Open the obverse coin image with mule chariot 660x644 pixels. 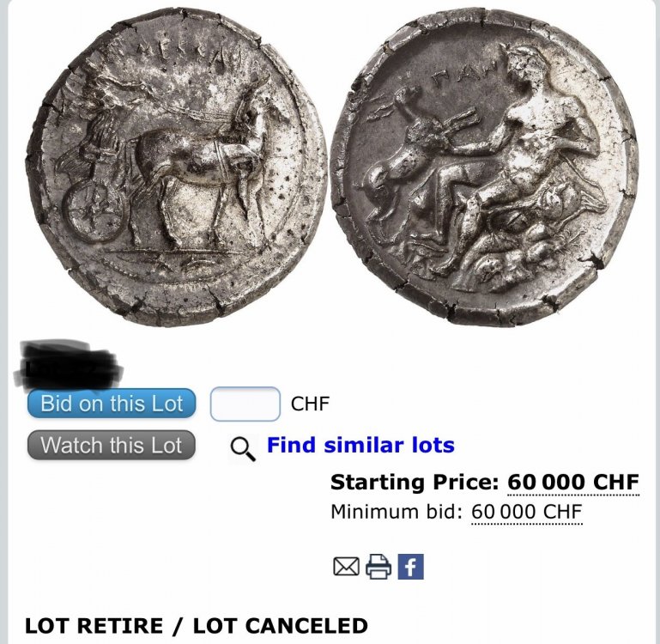[177, 167]
